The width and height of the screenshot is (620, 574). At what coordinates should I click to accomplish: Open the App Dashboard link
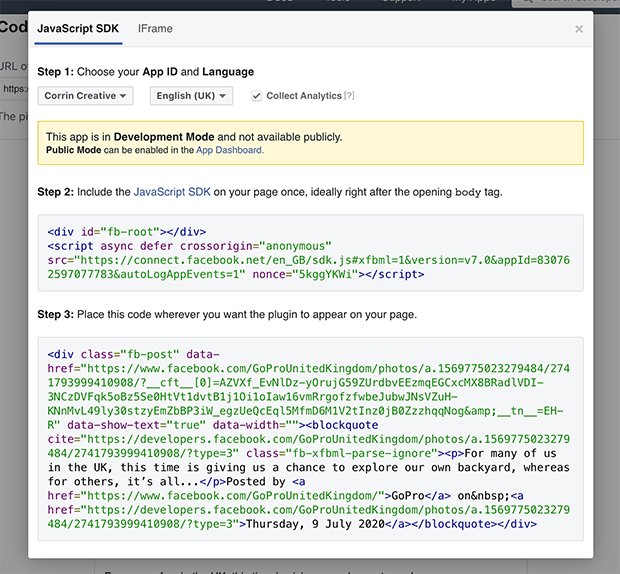coord(230,150)
